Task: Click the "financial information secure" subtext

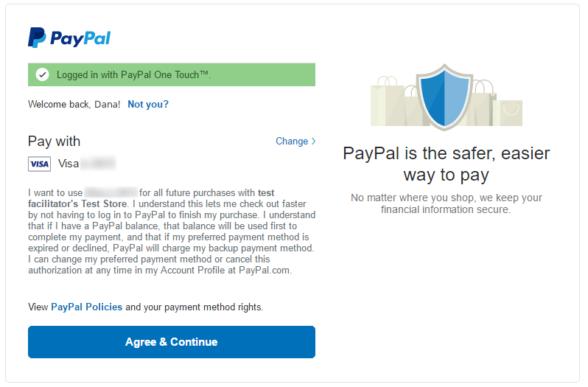Action: (446, 209)
